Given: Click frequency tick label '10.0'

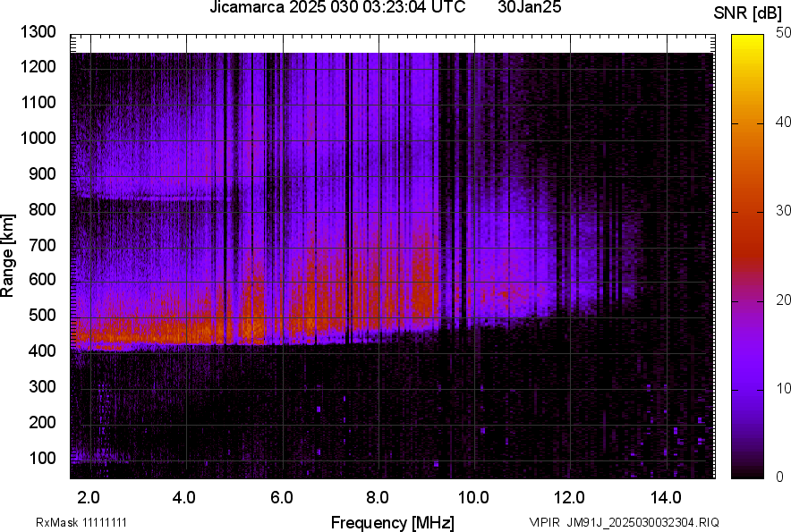Looking at the screenshot, I should [x=473, y=498].
